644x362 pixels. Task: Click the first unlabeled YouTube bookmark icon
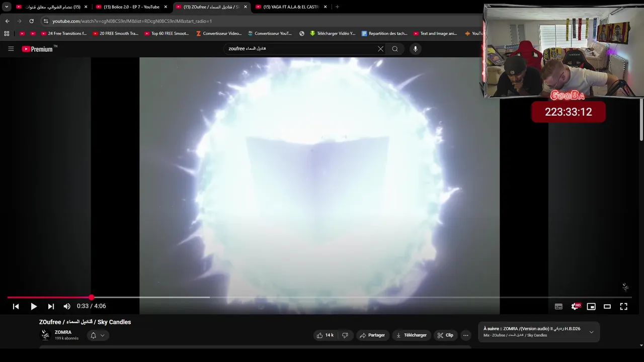[x=22, y=34]
